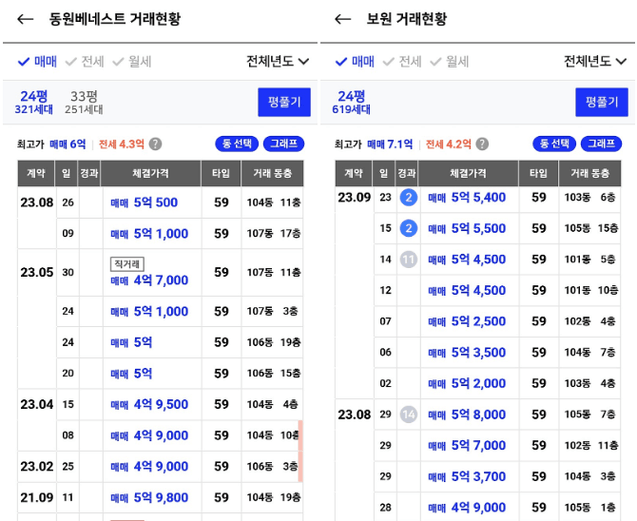Enable 월세 filter in 보원 panel
Image resolution: width=637 pixels, height=521 pixels.
pos(450,62)
